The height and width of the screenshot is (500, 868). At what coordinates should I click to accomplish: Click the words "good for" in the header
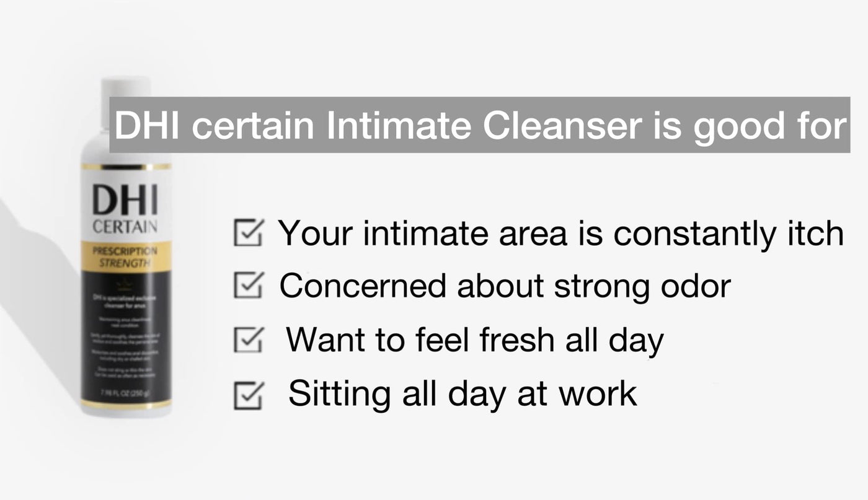click(x=769, y=126)
